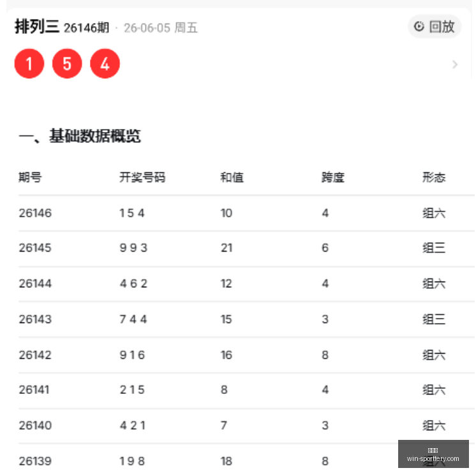Image resolution: width=476 pixels, height=475 pixels.
Task: Click the 形态 column header
Action: point(434,177)
